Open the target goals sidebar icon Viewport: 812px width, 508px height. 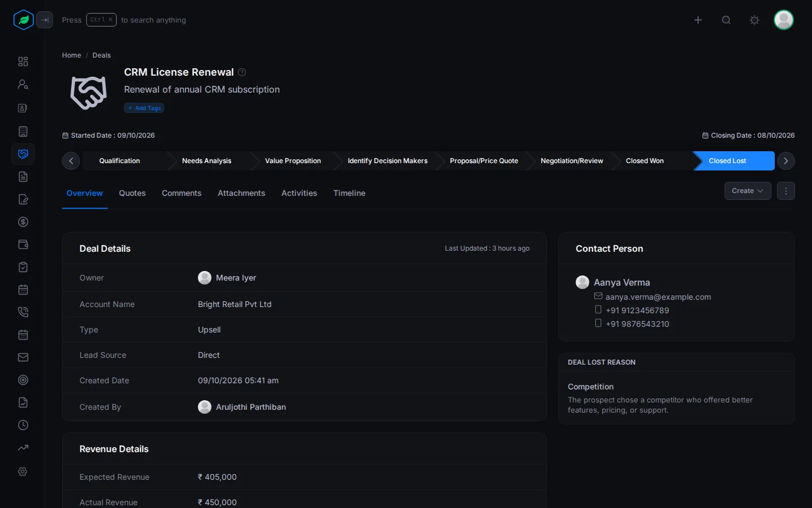point(23,380)
